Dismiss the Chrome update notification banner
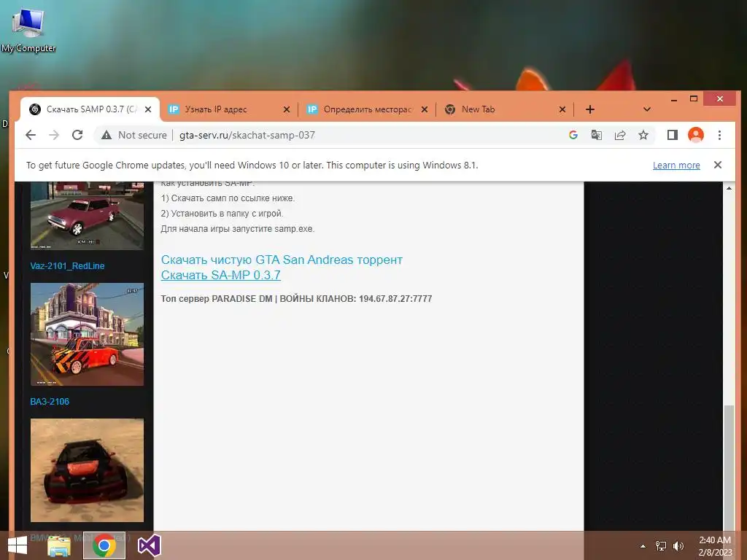 [718, 165]
